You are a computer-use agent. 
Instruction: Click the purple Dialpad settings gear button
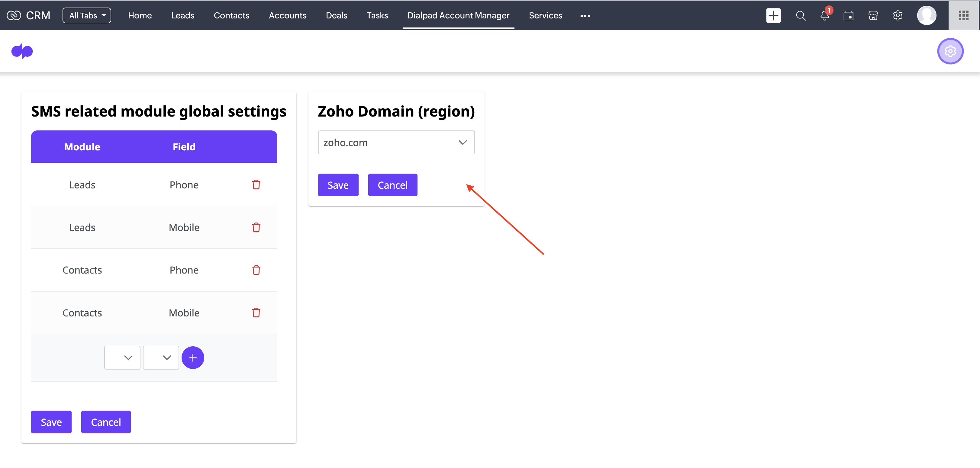[x=950, y=51]
